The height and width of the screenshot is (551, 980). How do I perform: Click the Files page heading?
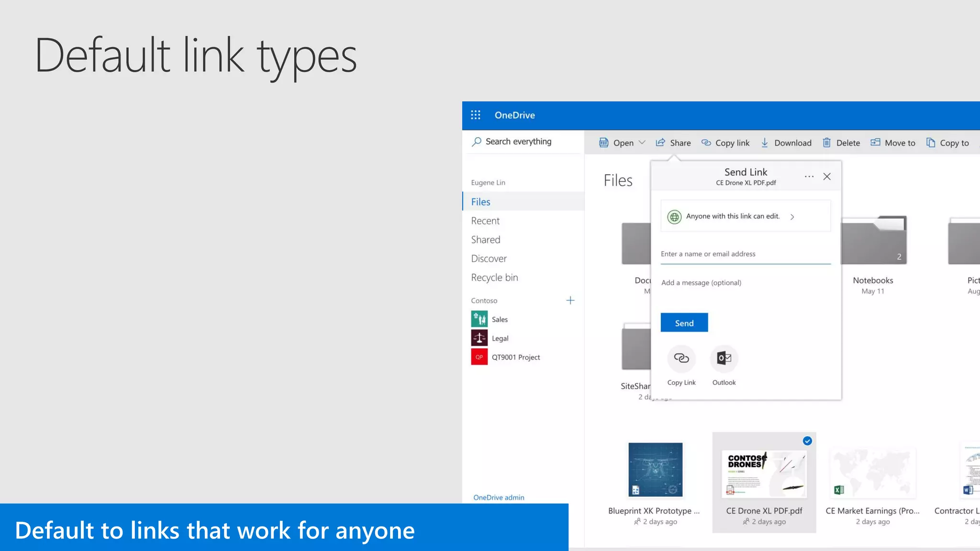pyautogui.click(x=618, y=180)
